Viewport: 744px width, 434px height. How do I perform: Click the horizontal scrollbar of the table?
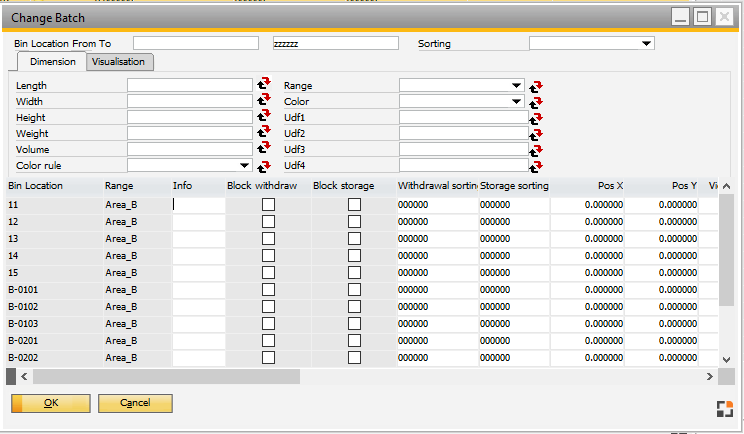tap(160, 376)
